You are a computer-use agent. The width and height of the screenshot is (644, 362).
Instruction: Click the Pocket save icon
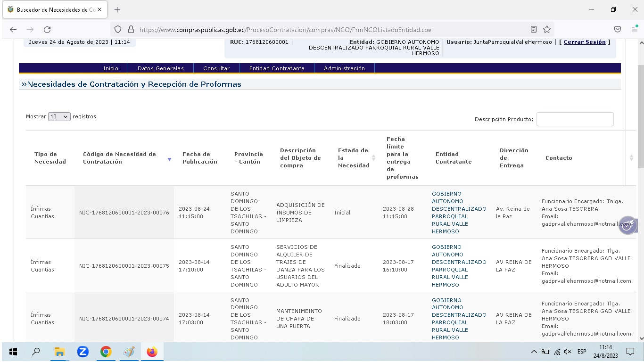(617, 29)
